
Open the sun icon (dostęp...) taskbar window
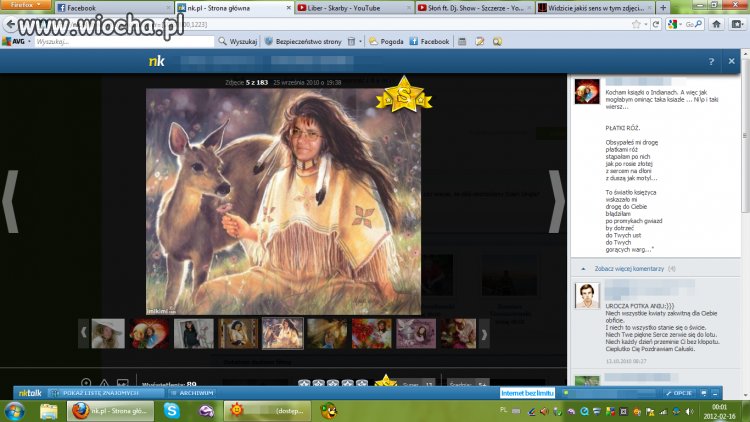tap(267, 411)
